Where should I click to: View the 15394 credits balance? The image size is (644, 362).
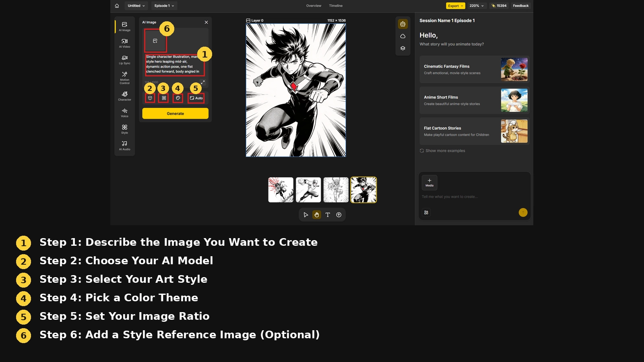pos(499,6)
